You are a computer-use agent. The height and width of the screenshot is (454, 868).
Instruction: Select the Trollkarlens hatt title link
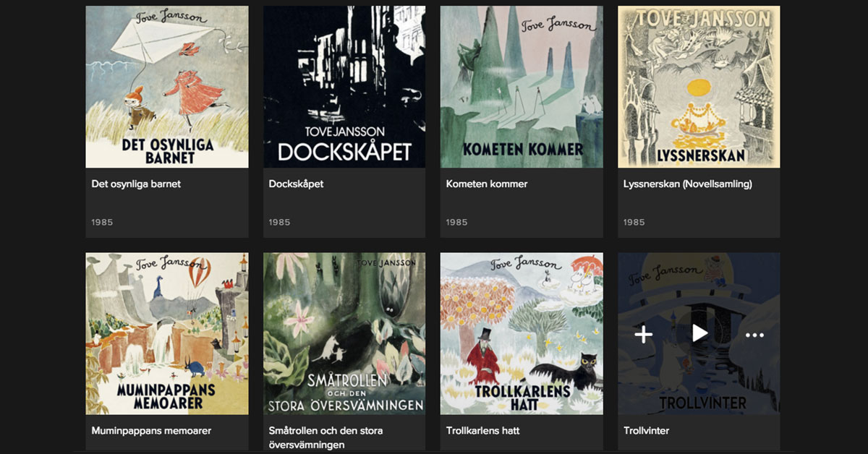pyautogui.click(x=482, y=430)
